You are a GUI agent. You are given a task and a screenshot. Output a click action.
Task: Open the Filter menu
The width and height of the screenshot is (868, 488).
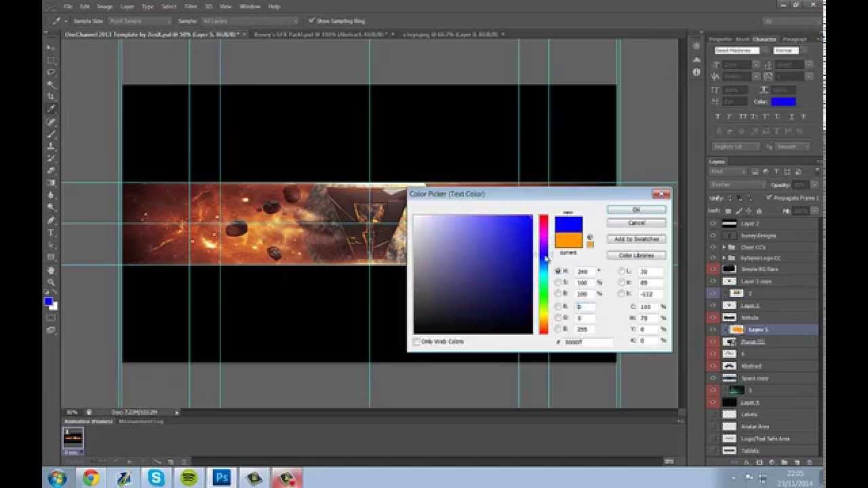191,6
